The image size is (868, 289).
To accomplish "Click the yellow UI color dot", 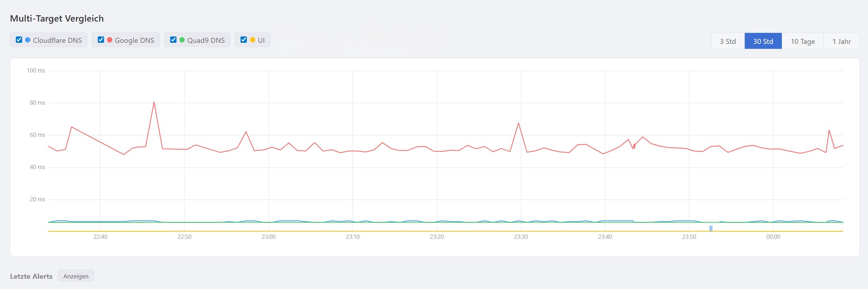I will [x=252, y=40].
